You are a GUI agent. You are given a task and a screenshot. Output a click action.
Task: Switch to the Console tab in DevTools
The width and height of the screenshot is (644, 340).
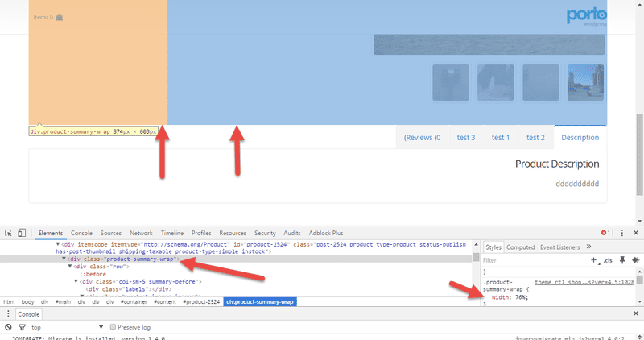pos(81,233)
